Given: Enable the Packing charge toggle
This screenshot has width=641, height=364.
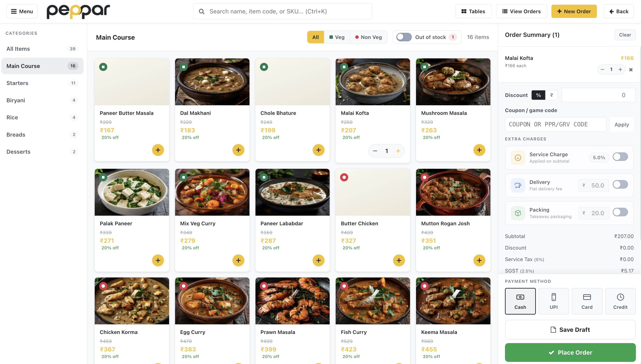Looking at the screenshot, I should click(x=620, y=212).
